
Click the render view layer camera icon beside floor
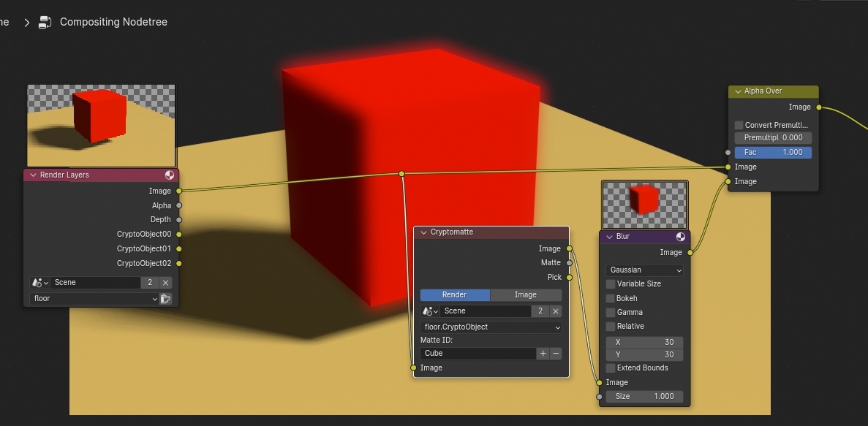pos(166,298)
